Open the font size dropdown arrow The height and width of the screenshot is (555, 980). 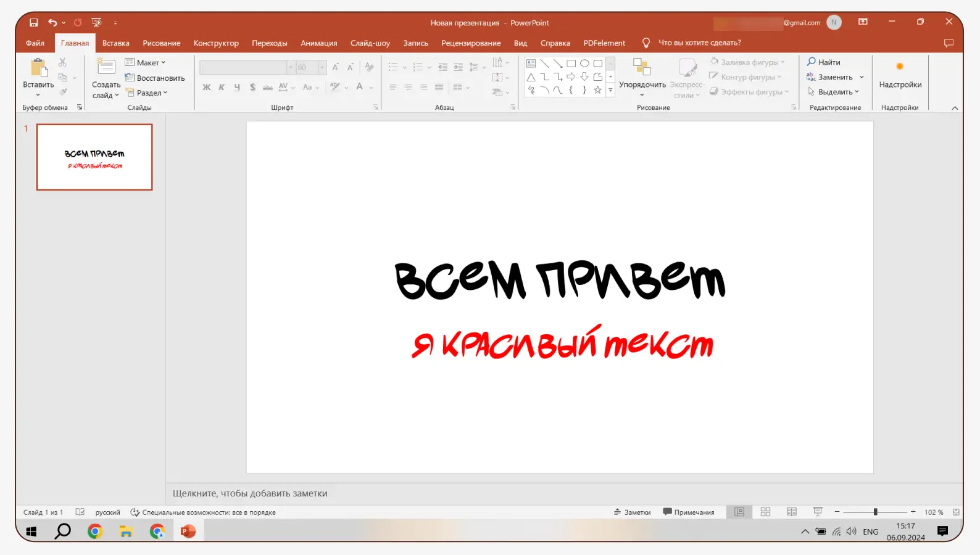322,67
